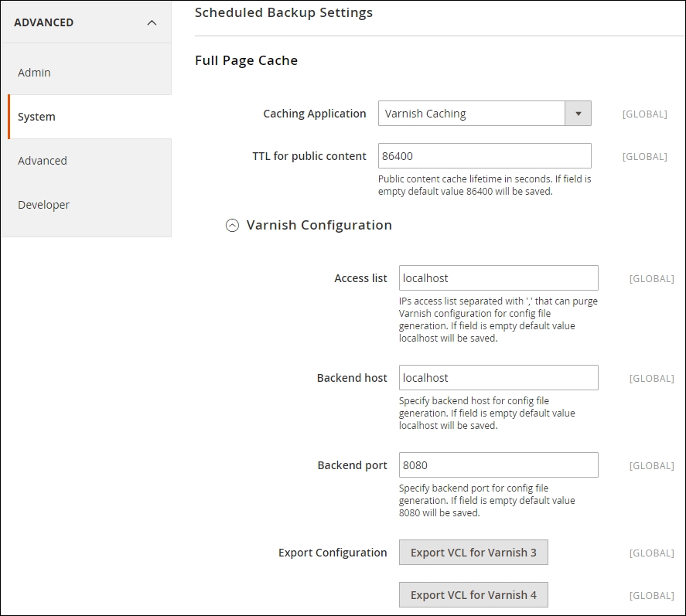Focus the Backend port field

click(x=498, y=465)
